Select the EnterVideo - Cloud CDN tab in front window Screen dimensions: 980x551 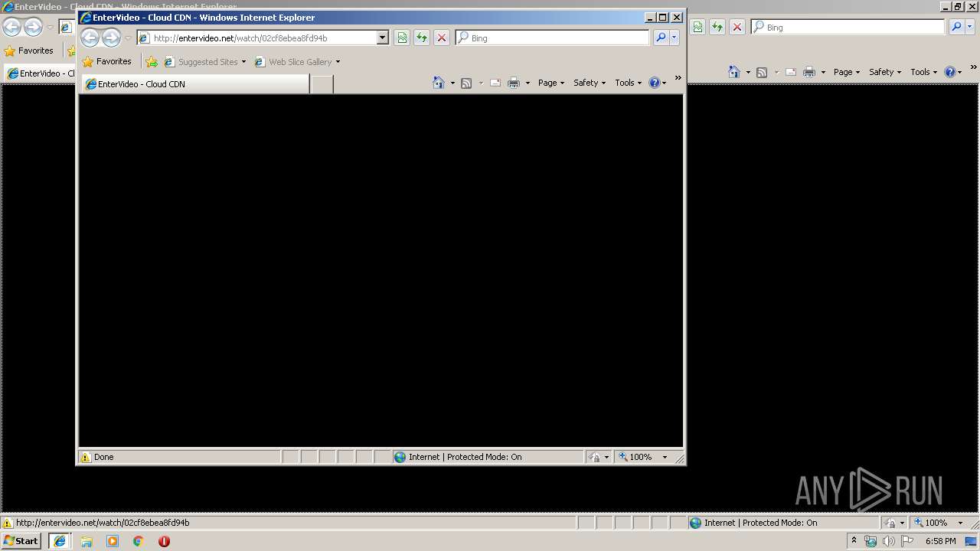[x=195, y=84]
